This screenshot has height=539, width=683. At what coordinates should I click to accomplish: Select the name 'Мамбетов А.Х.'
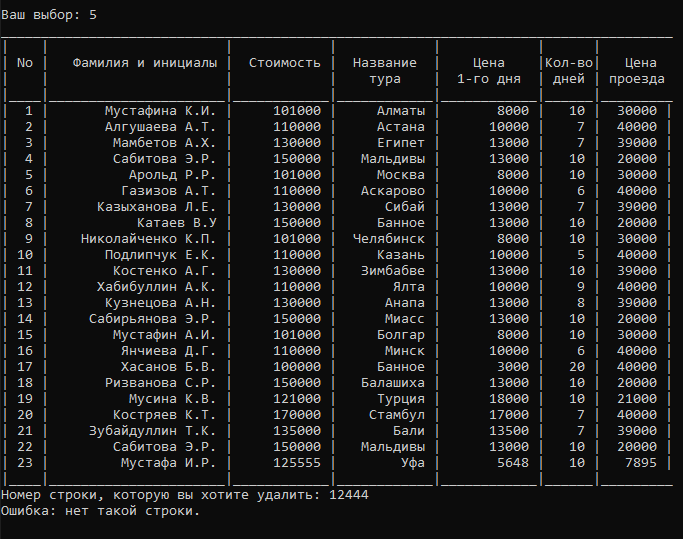coord(164,143)
